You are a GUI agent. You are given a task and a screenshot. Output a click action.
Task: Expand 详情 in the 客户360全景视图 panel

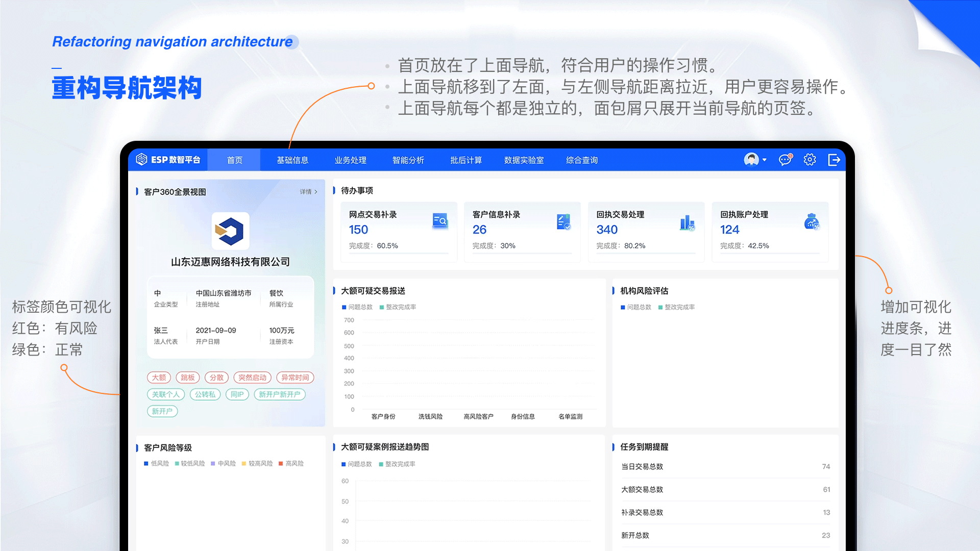tap(308, 191)
